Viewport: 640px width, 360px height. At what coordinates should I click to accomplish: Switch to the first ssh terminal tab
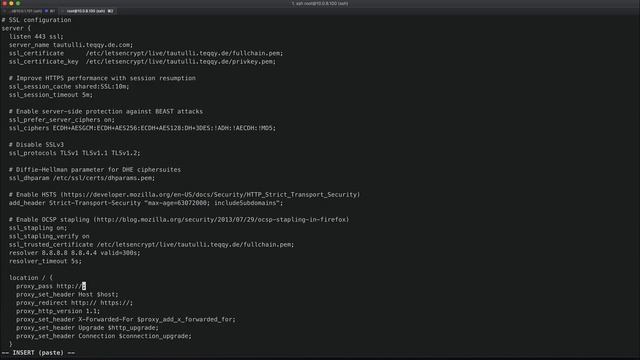31,11
